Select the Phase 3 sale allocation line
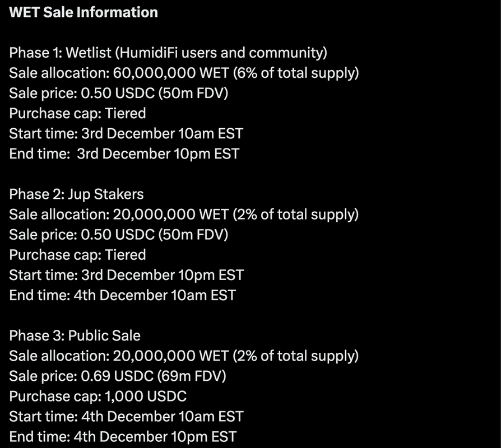Viewport: 501px width, 448px height. click(x=184, y=356)
